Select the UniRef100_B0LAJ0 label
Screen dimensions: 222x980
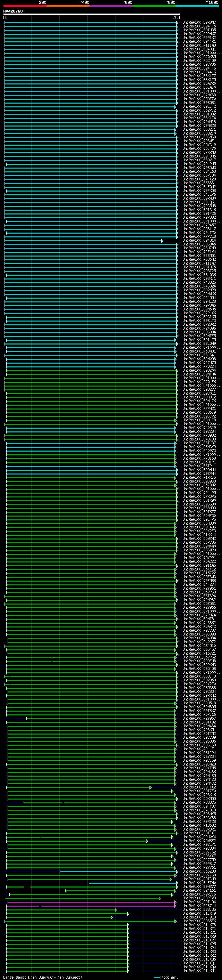(x=199, y=87)
